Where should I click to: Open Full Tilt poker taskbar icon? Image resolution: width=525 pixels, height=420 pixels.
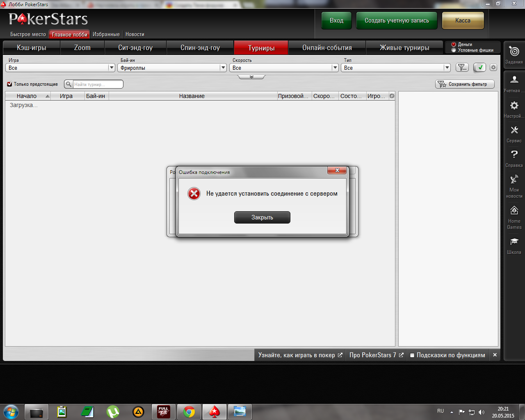164,412
